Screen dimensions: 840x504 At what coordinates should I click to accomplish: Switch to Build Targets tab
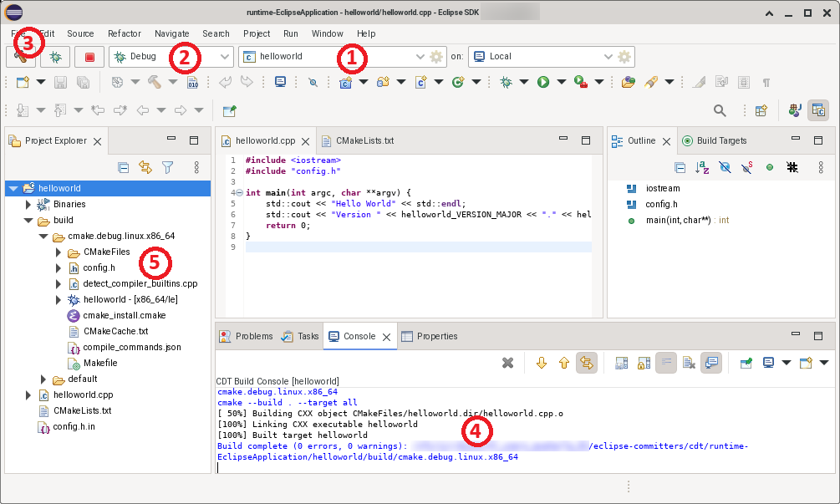715,141
